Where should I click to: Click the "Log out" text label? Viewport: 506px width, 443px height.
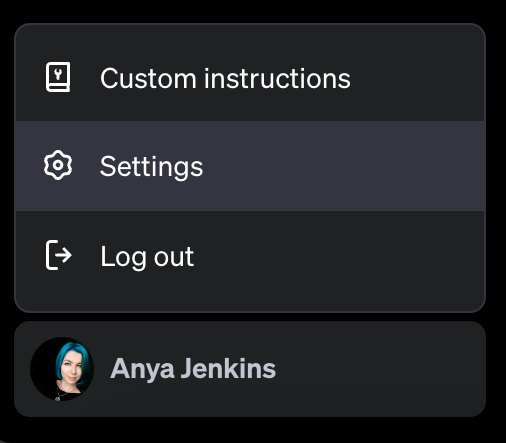tap(147, 257)
